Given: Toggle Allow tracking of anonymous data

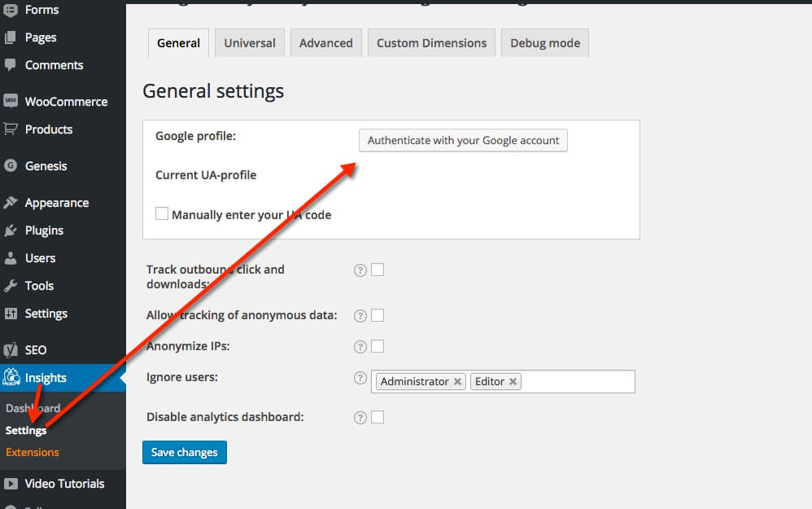Looking at the screenshot, I should pos(378,315).
